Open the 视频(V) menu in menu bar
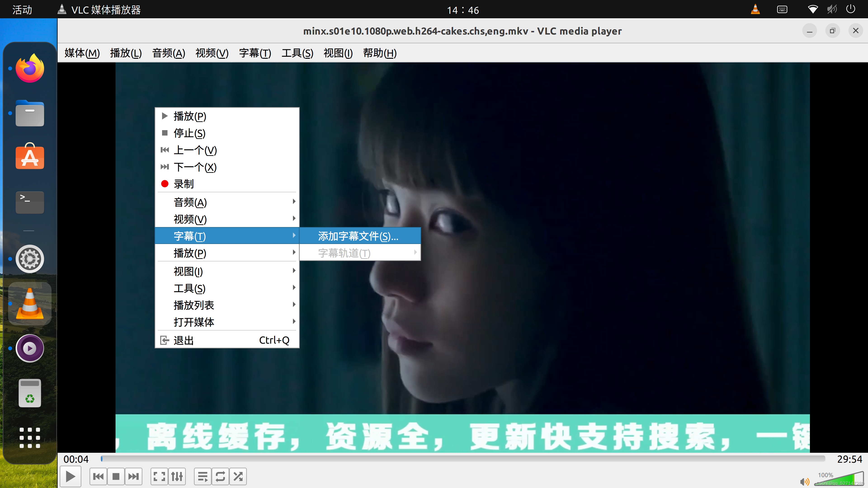 [x=212, y=53]
